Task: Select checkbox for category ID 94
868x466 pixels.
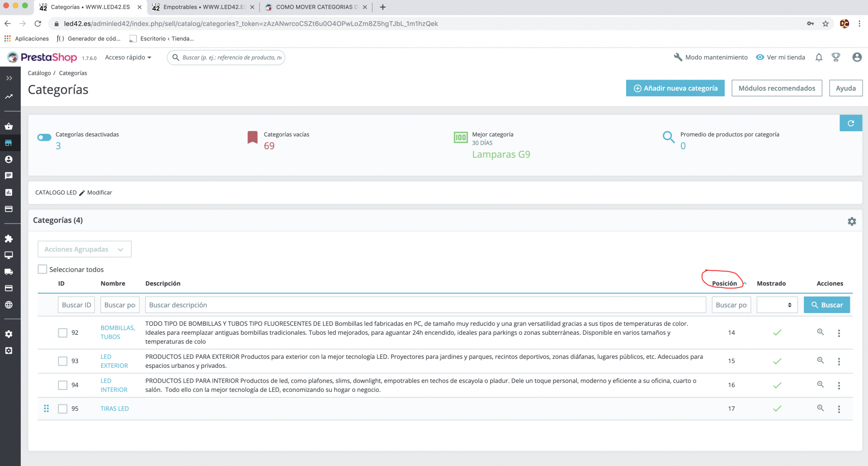Action: 62,385
